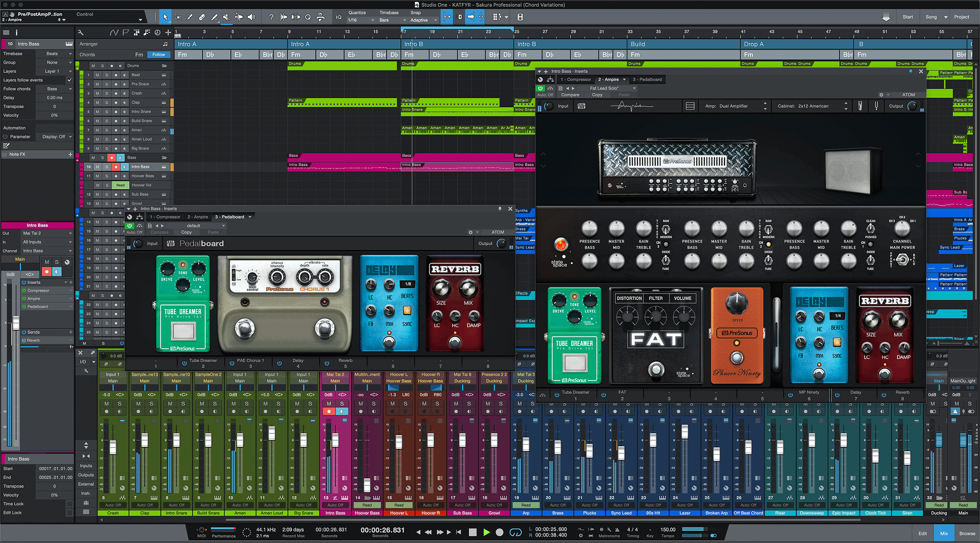Pin the Intro Bass Inserts window
This screenshot has height=543, width=980.
coord(910,71)
